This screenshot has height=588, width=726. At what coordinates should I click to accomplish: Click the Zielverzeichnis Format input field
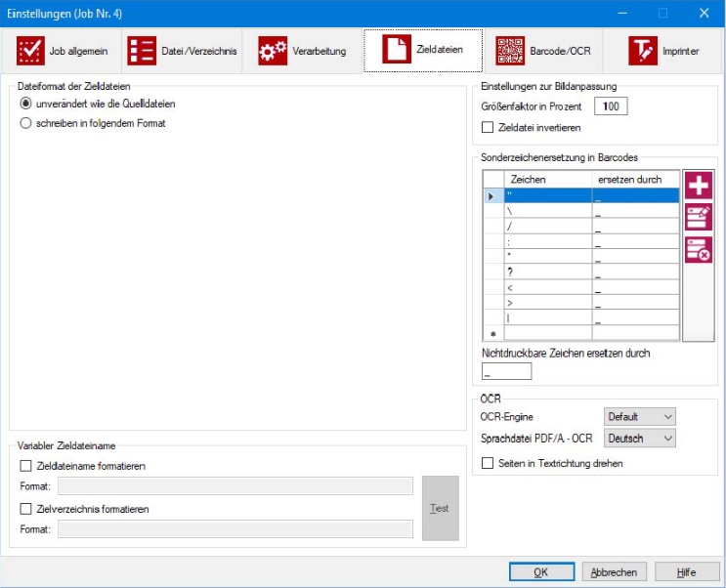coord(235,528)
